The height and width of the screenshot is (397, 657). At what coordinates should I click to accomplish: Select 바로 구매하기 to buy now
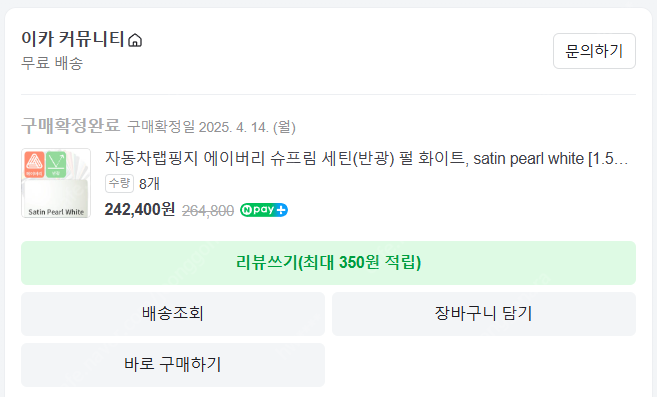coord(173,365)
